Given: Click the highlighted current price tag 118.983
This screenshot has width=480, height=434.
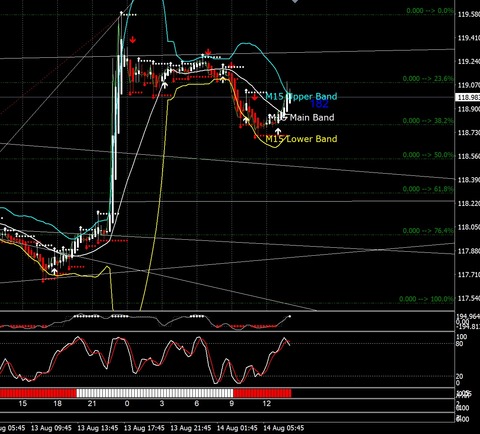Looking at the screenshot, I should (467, 98).
